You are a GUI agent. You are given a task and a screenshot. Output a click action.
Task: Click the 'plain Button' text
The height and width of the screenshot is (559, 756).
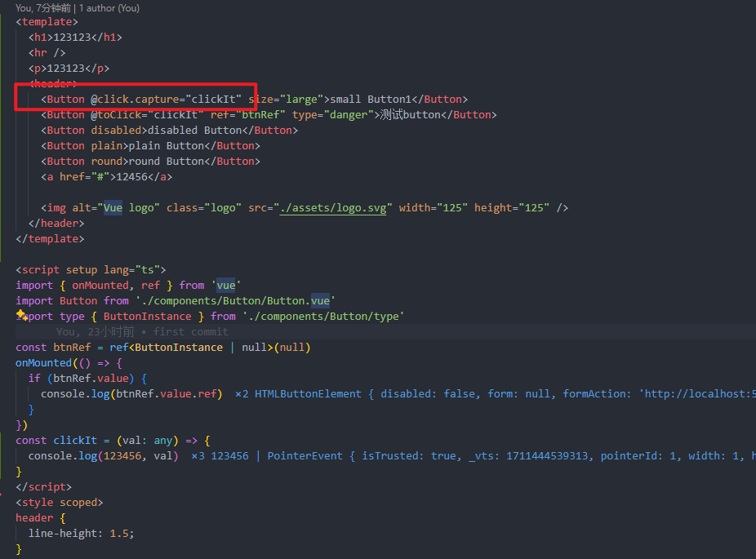click(167, 145)
